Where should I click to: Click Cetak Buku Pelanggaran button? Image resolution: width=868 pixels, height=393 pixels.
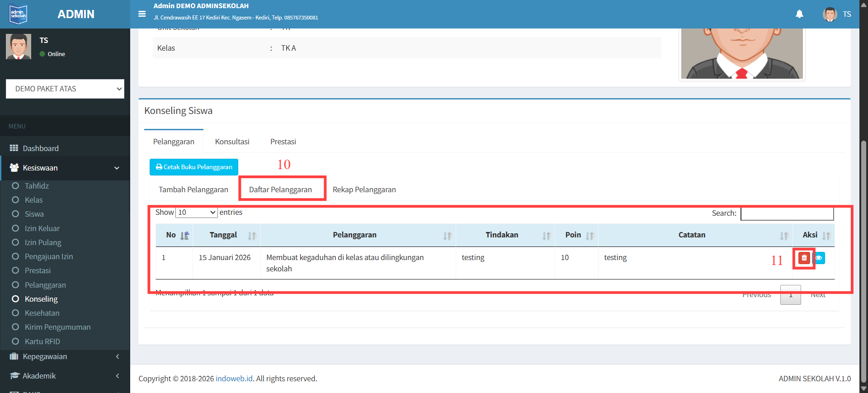point(194,167)
